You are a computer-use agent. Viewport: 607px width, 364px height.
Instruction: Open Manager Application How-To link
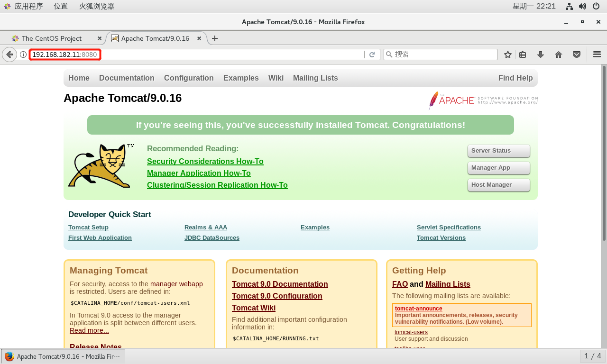tap(199, 173)
